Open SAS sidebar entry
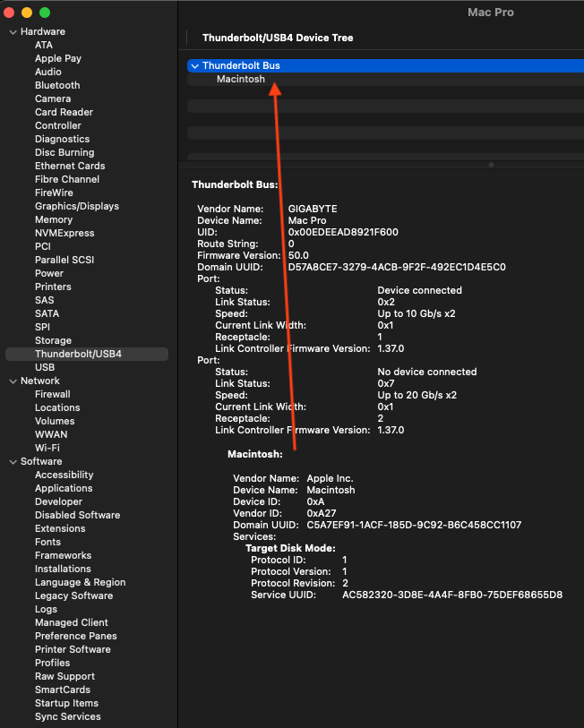The width and height of the screenshot is (584, 728). point(44,301)
